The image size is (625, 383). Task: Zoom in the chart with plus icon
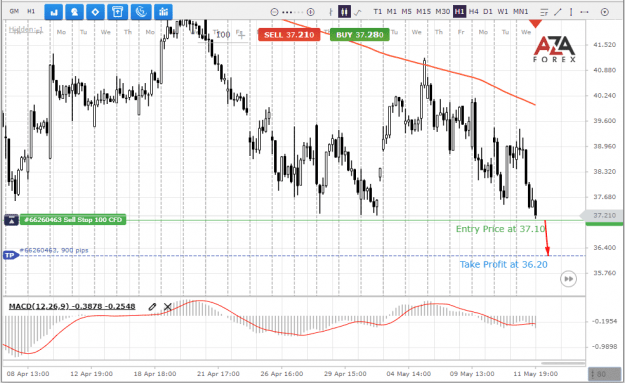[x=311, y=12]
